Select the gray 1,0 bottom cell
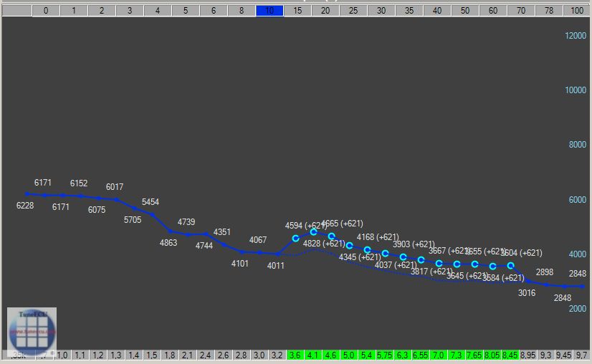592x364 pixels. click(x=62, y=355)
